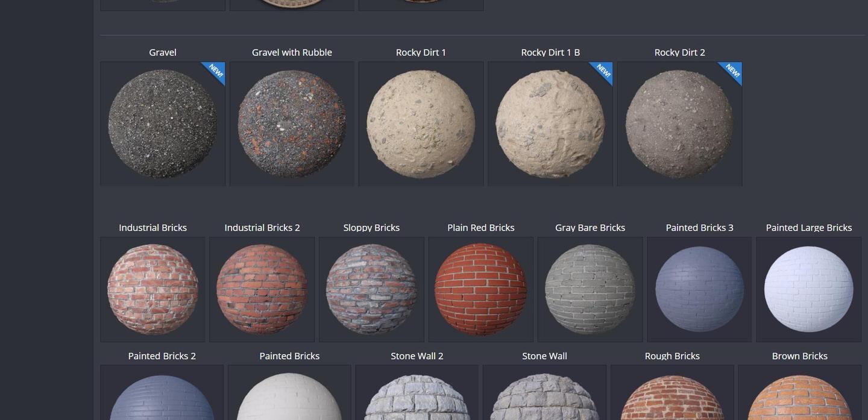The width and height of the screenshot is (868, 420).
Task: Select the Plain Red Bricks sphere
Action: click(x=480, y=289)
